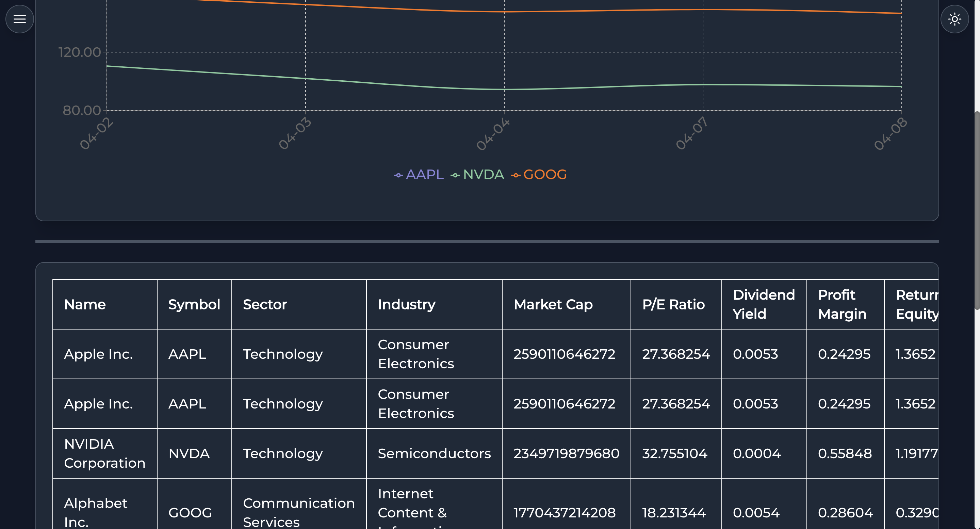Click the NVDA legend marker icon
The image size is (980, 529).
click(455, 175)
